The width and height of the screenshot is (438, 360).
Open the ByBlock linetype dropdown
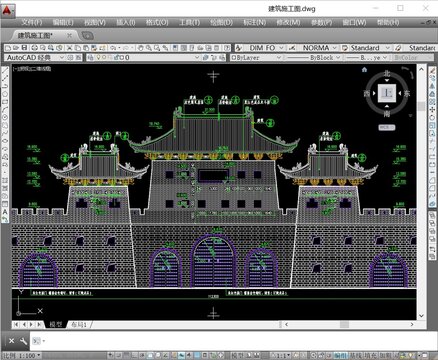338,58
